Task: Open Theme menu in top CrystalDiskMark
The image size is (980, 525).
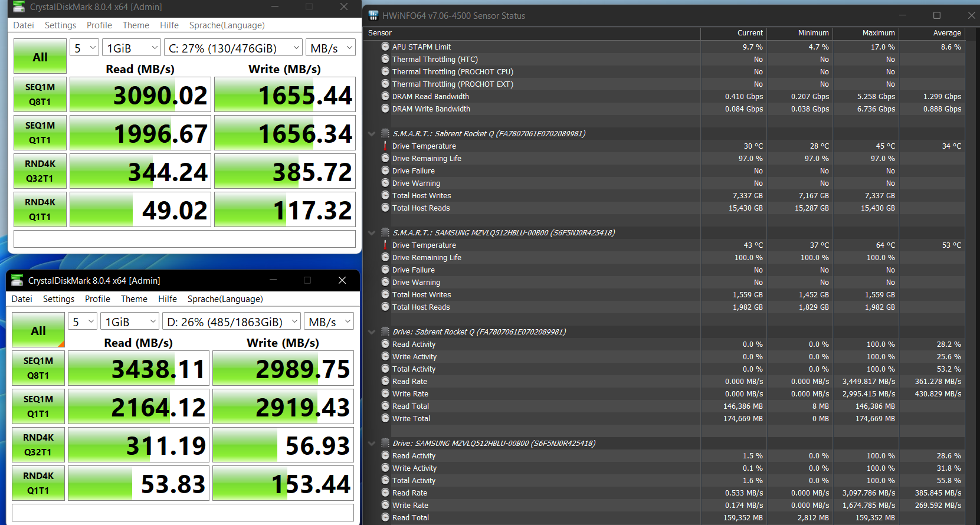Action: pos(136,25)
